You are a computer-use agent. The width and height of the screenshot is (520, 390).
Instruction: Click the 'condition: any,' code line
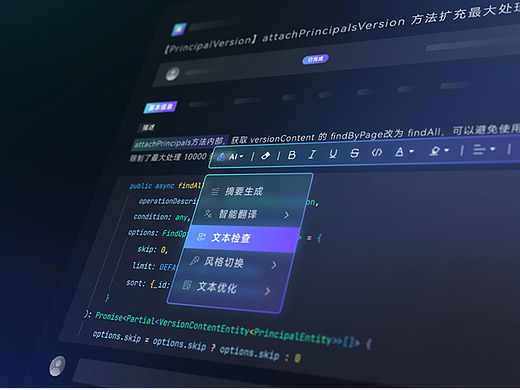(x=162, y=217)
